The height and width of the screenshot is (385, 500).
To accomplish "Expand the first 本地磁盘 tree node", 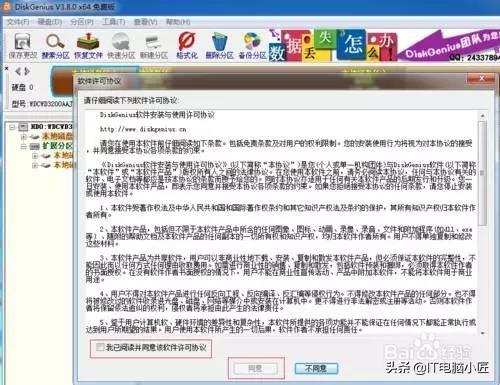I will (24, 137).
